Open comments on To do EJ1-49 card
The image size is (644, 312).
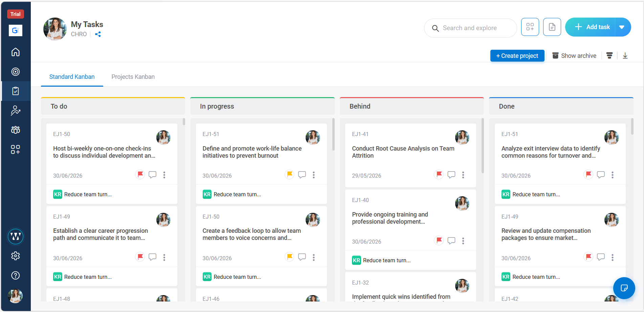tap(153, 257)
